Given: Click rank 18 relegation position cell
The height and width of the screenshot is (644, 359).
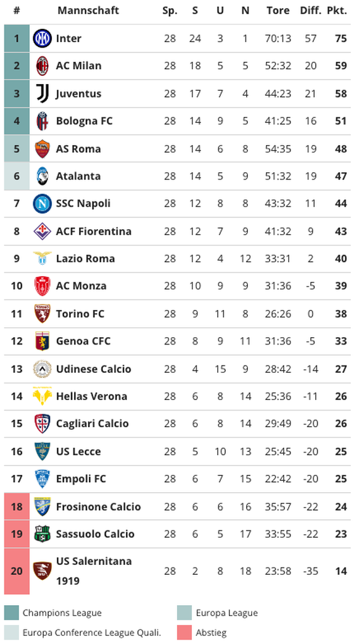Looking at the screenshot, I should point(17,506).
